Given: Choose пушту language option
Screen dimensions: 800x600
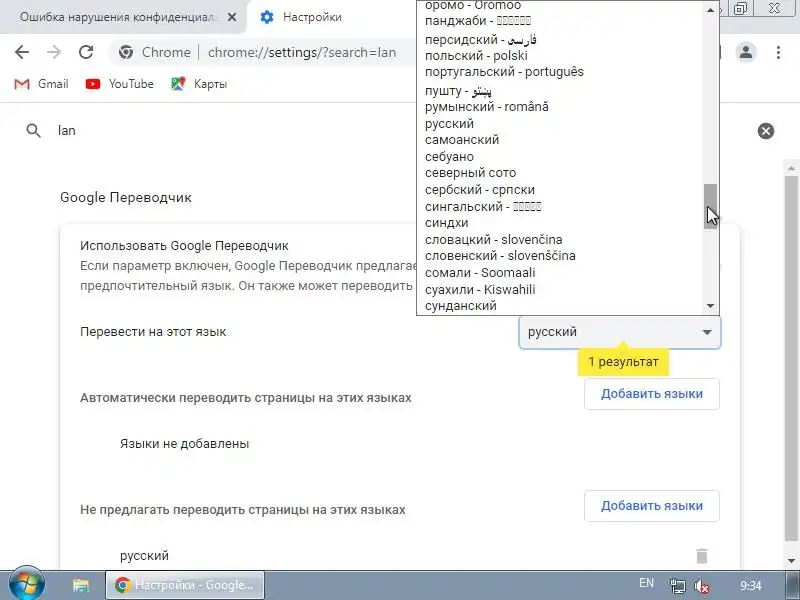Looking at the screenshot, I should (560, 91).
